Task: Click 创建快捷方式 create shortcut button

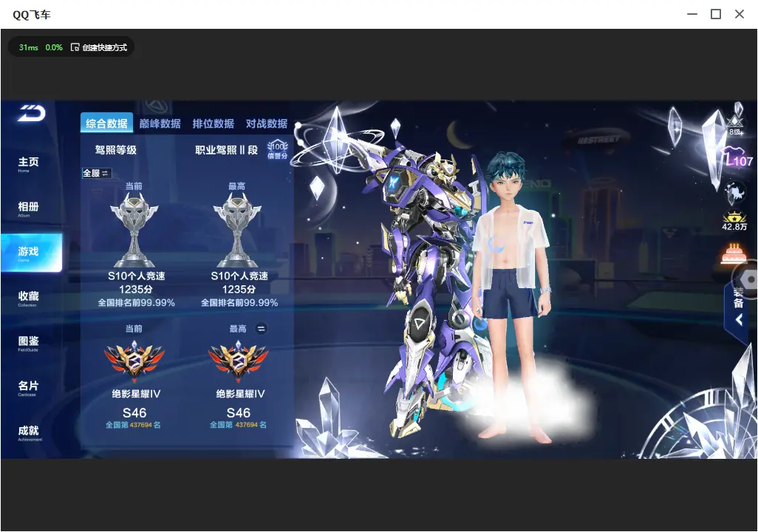Action: click(99, 47)
